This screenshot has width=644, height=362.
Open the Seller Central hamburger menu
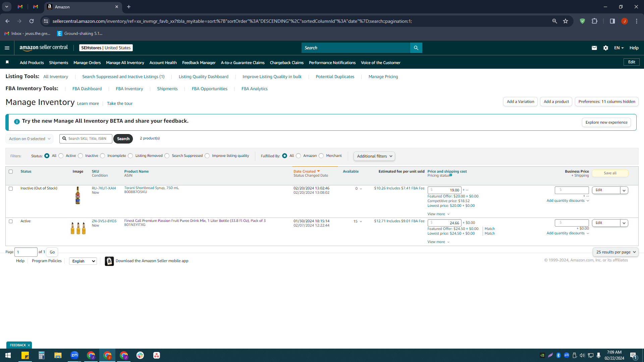click(7, 48)
